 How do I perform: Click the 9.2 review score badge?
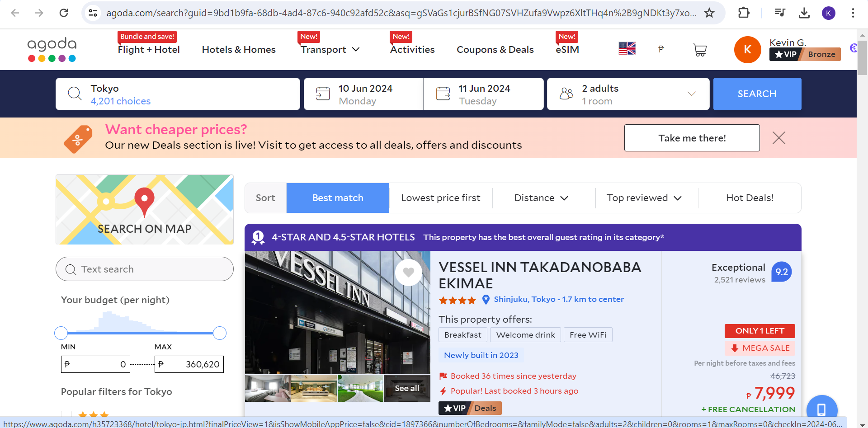click(x=782, y=272)
